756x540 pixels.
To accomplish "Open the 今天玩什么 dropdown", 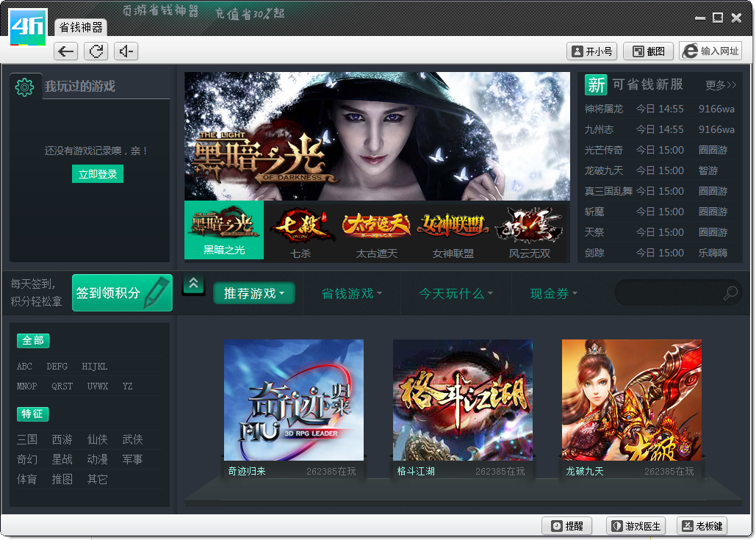I will 456,293.
